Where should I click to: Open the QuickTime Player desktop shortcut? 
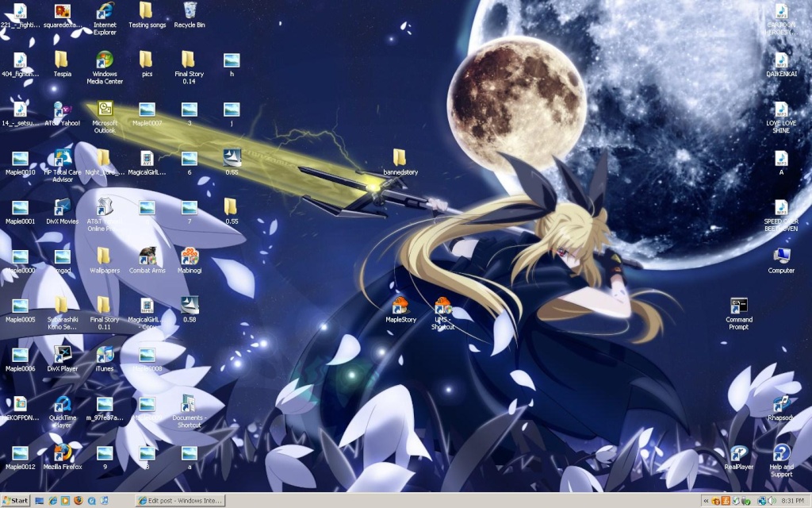[62, 412]
